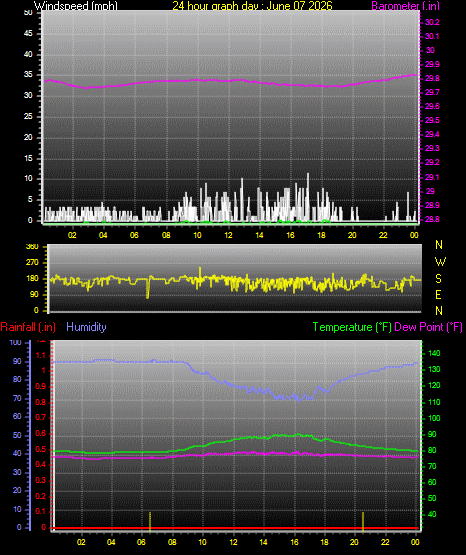Screen dimensions: 466x555
Task: Click the Humidity legend label
Action: click(x=86, y=327)
